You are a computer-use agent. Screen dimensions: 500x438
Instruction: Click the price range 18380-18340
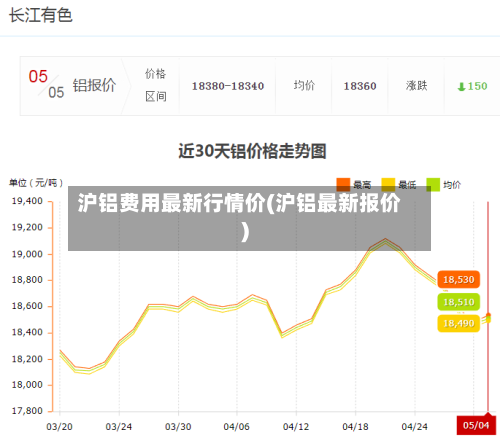(x=228, y=86)
